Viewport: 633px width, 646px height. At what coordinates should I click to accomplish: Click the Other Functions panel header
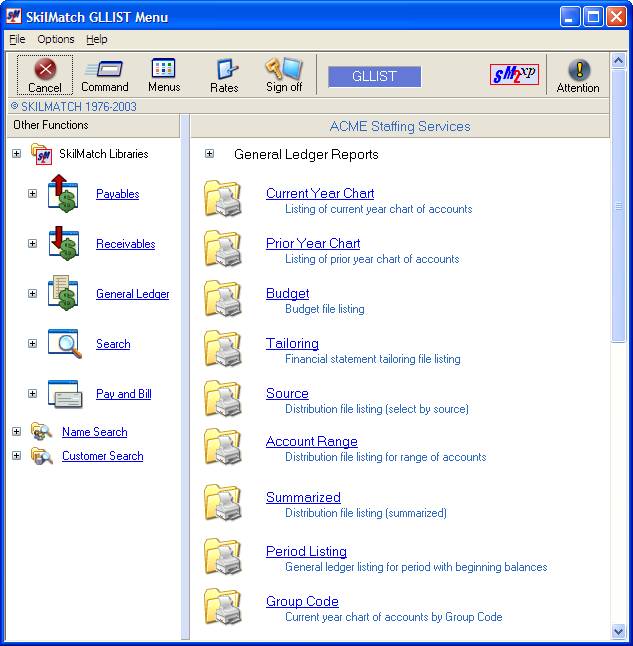point(94,125)
